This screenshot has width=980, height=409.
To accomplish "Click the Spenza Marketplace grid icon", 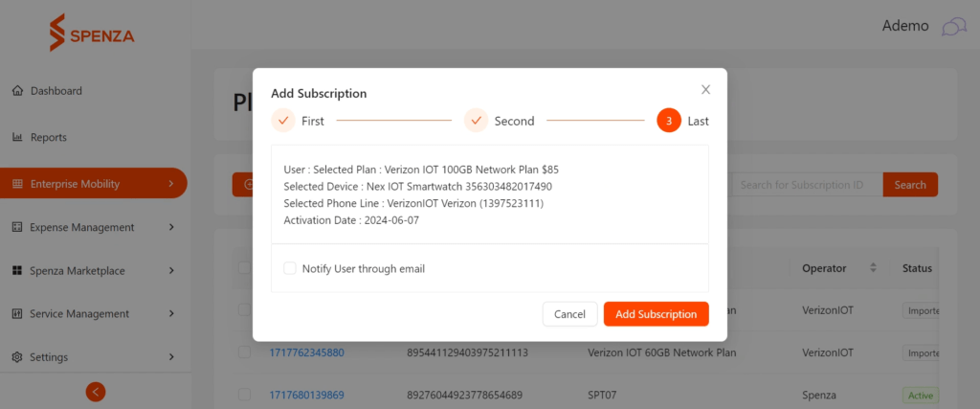I will point(17,271).
